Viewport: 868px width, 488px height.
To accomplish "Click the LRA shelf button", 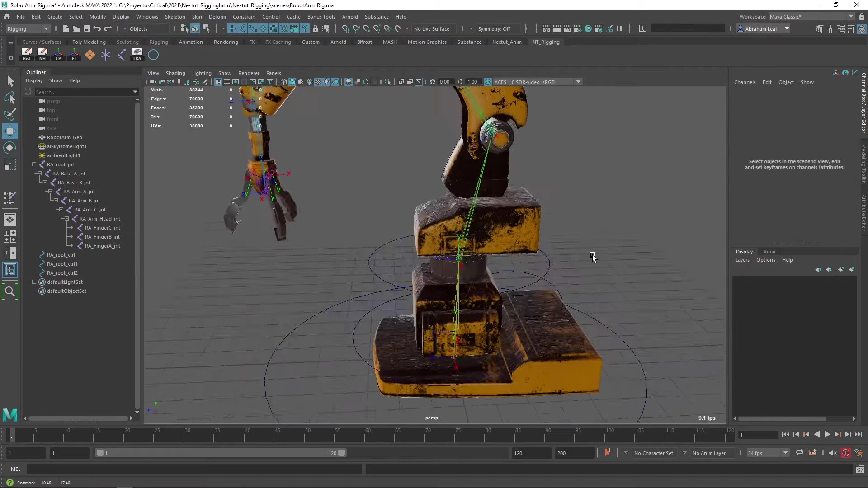I will (x=137, y=55).
